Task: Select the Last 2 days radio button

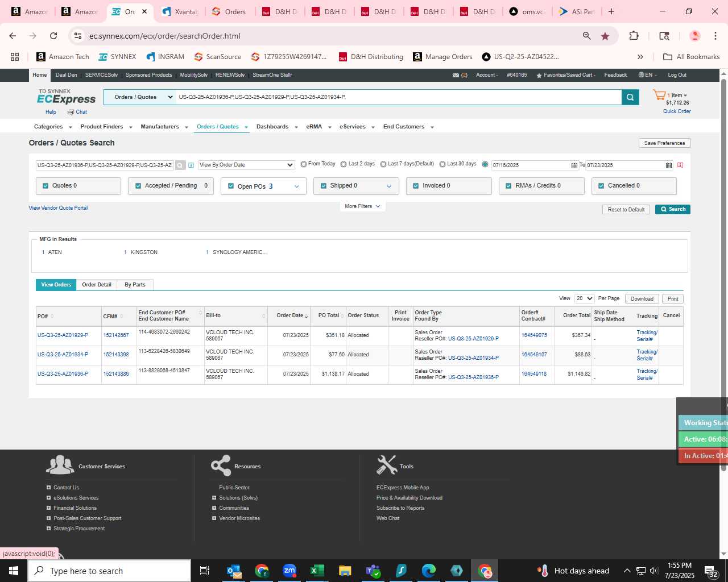Action: pyautogui.click(x=344, y=164)
